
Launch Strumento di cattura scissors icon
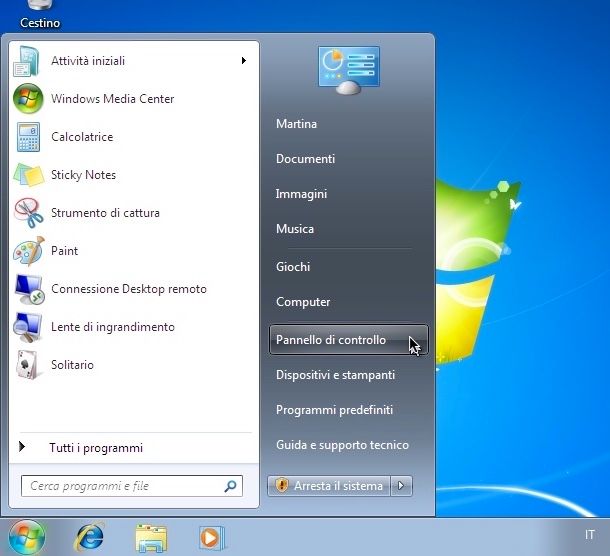click(x=28, y=213)
